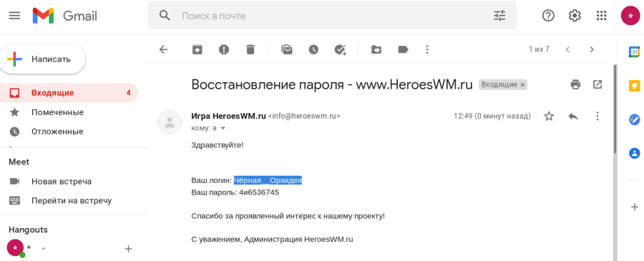
Task: Open Входящие inbox folder
Action: click(x=69, y=93)
